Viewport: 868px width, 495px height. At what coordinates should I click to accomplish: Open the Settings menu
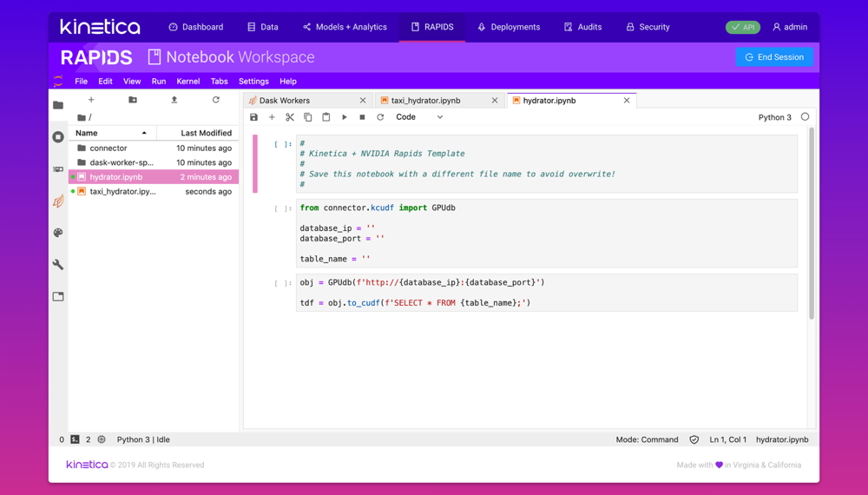click(x=253, y=82)
